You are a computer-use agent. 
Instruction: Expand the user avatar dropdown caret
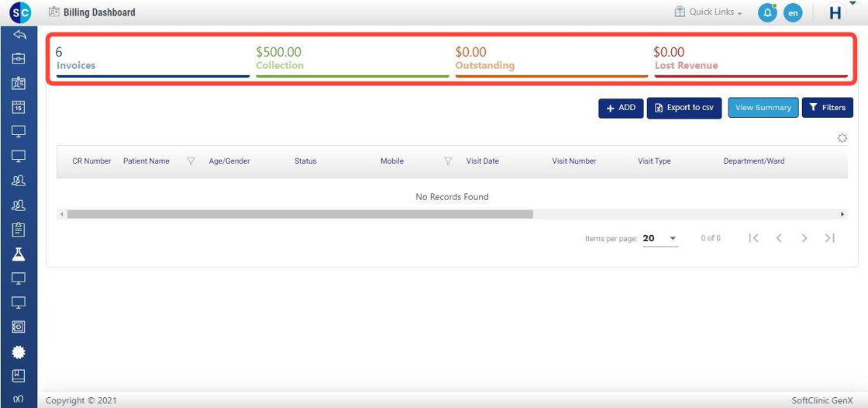852,3
